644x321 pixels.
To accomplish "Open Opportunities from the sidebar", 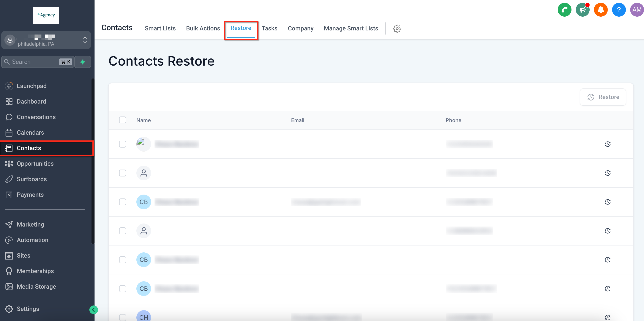I will point(35,164).
